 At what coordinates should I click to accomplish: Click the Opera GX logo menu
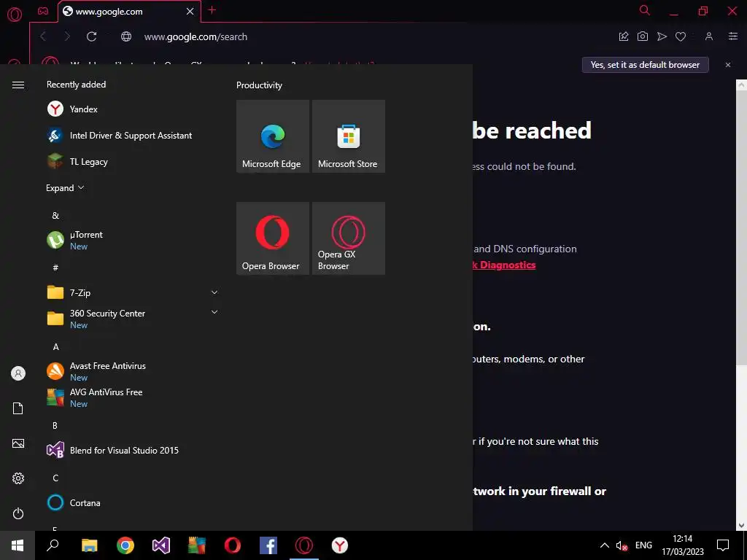click(x=15, y=15)
